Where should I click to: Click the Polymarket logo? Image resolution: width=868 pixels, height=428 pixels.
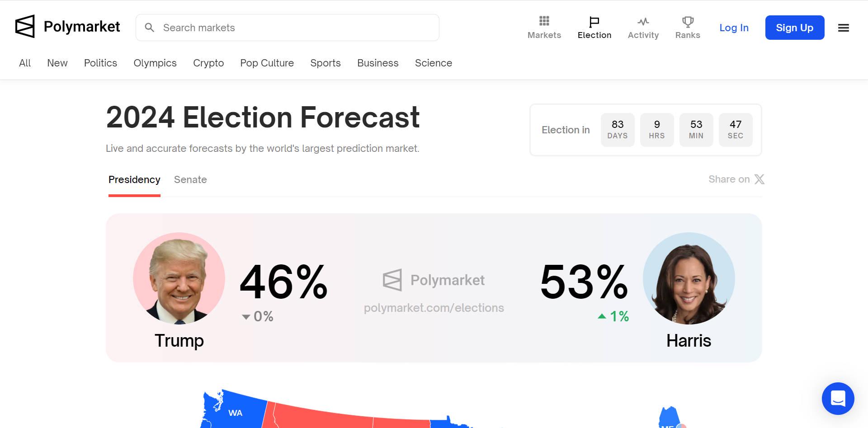tap(67, 26)
